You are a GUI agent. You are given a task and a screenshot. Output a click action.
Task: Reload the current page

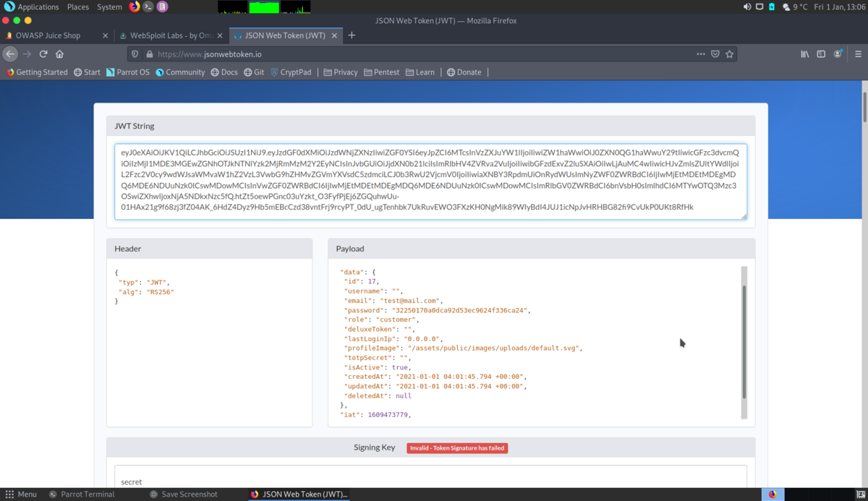click(x=43, y=54)
